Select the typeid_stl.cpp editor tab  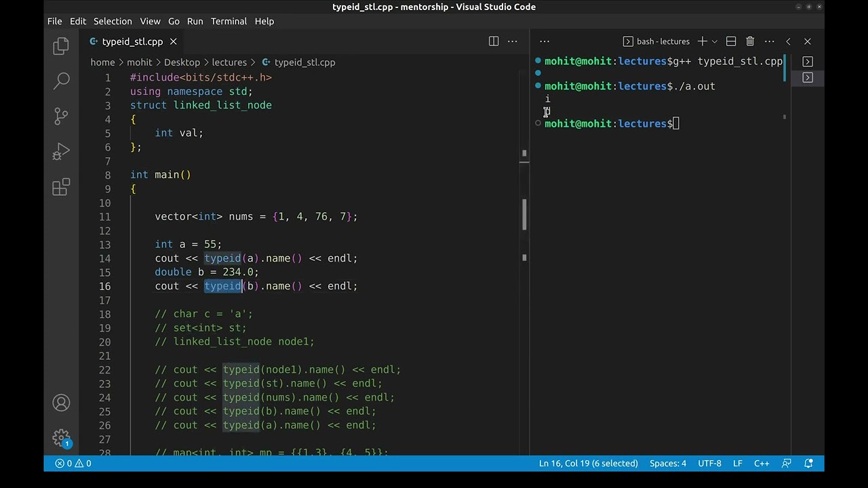(133, 41)
